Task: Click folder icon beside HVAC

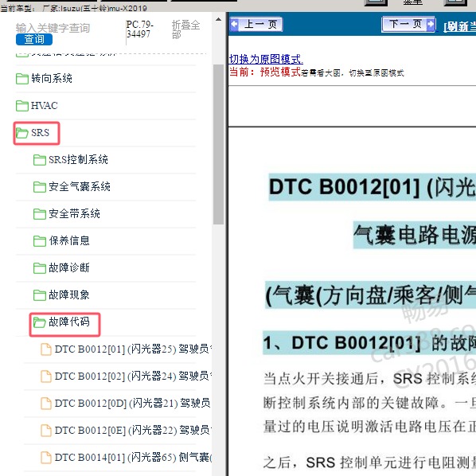Action: (x=22, y=106)
